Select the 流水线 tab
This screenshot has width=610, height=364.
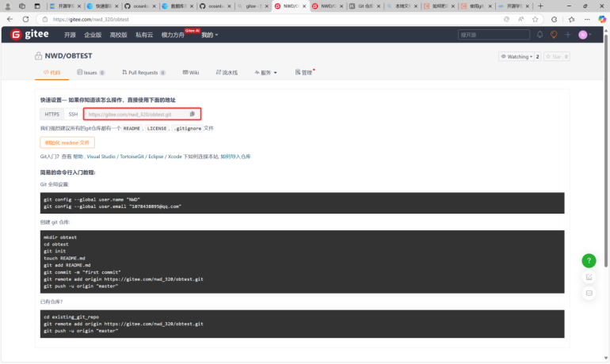[x=227, y=72]
